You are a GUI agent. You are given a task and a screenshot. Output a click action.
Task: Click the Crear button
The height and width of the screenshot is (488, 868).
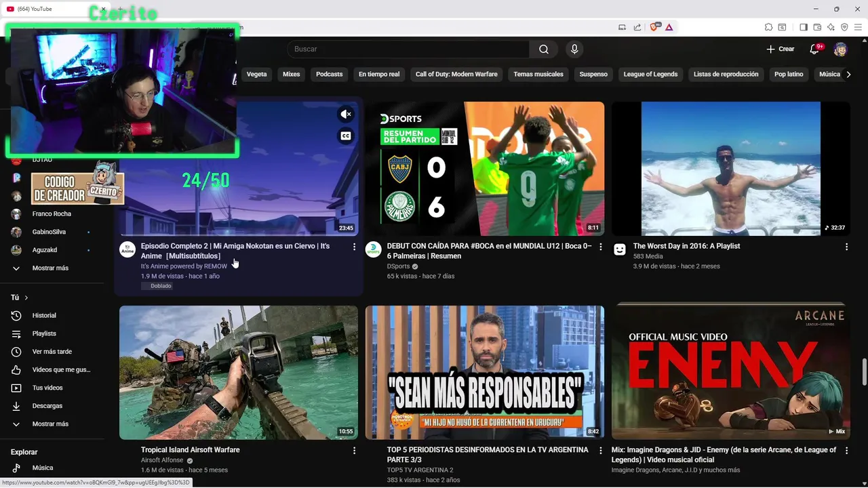[781, 49]
